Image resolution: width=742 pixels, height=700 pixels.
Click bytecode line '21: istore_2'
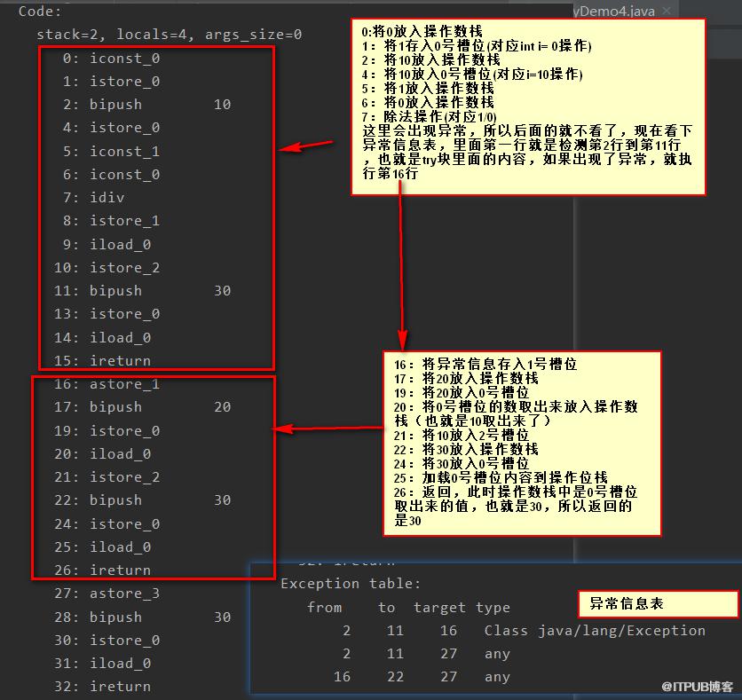tap(107, 477)
